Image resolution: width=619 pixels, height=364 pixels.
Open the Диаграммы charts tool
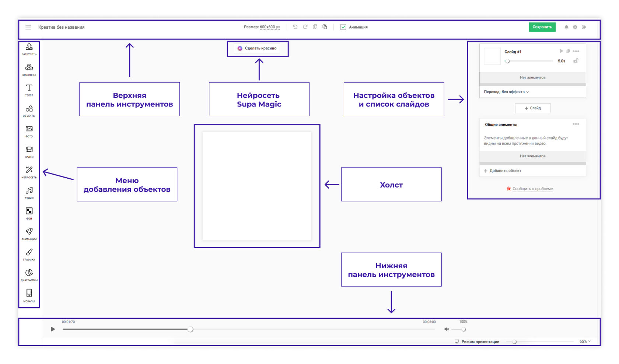pyautogui.click(x=29, y=275)
